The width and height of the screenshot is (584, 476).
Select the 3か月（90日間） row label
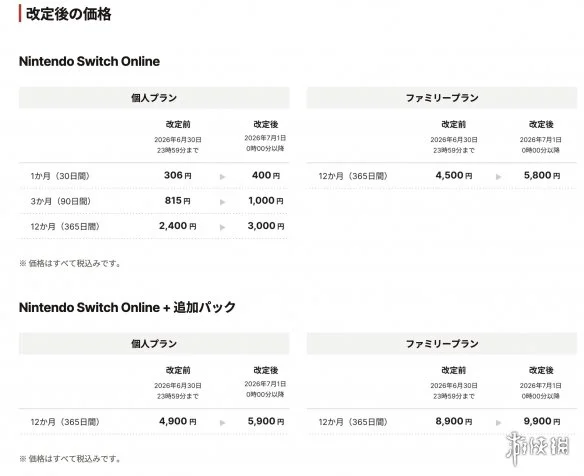61,201
